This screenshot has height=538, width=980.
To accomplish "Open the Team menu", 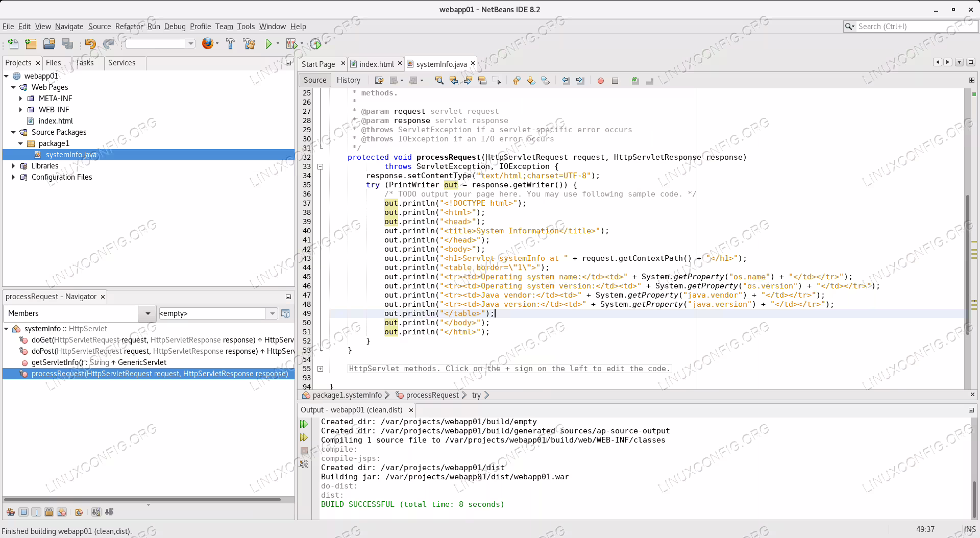I will click(x=224, y=27).
